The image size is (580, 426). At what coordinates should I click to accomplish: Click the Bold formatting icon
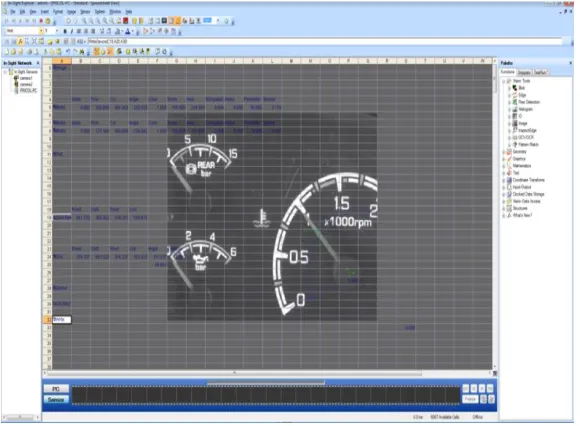pyautogui.click(x=65, y=31)
